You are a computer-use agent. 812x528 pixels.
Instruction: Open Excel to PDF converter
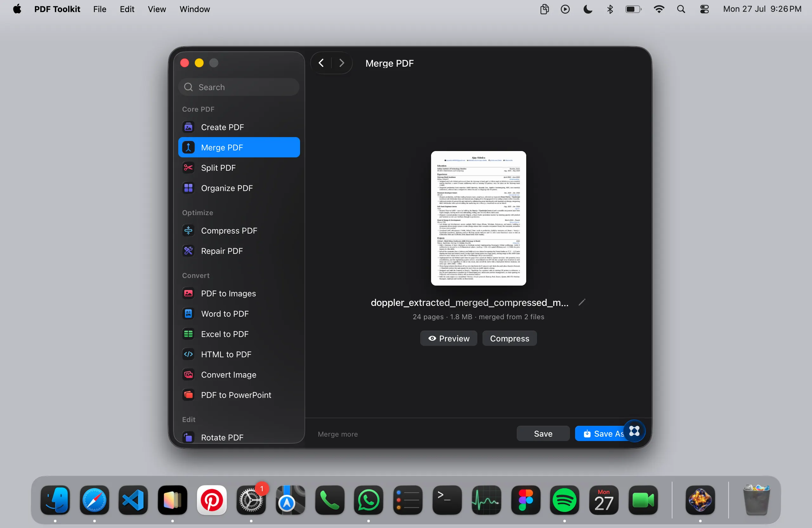(x=239, y=334)
